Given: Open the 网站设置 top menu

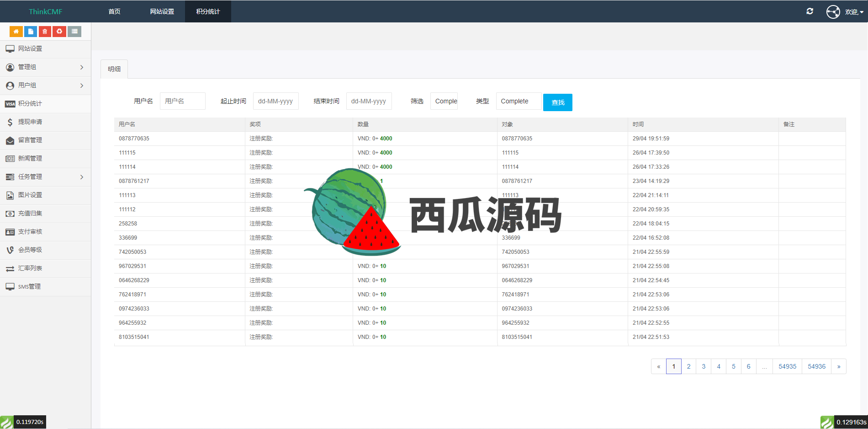Looking at the screenshot, I should [x=162, y=11].
